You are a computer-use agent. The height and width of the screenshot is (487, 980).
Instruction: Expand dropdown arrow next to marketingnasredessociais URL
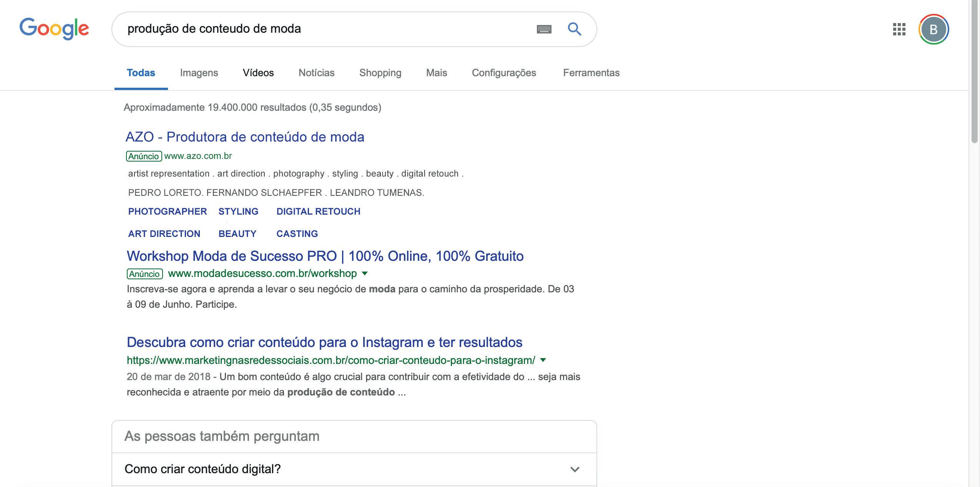[x=543, y=360]
